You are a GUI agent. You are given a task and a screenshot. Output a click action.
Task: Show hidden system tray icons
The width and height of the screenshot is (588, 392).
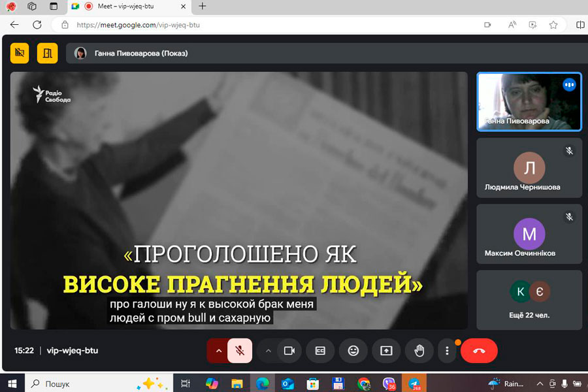(x=540, y=384)
